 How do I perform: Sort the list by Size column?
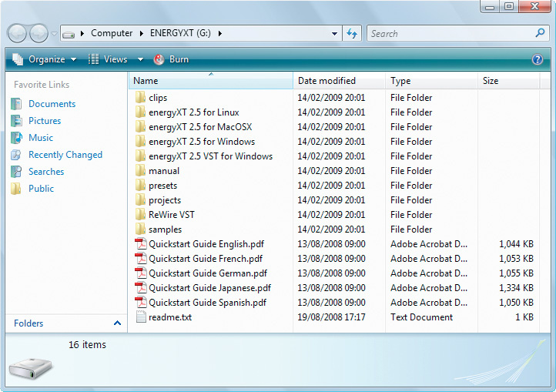coord(491,81)
